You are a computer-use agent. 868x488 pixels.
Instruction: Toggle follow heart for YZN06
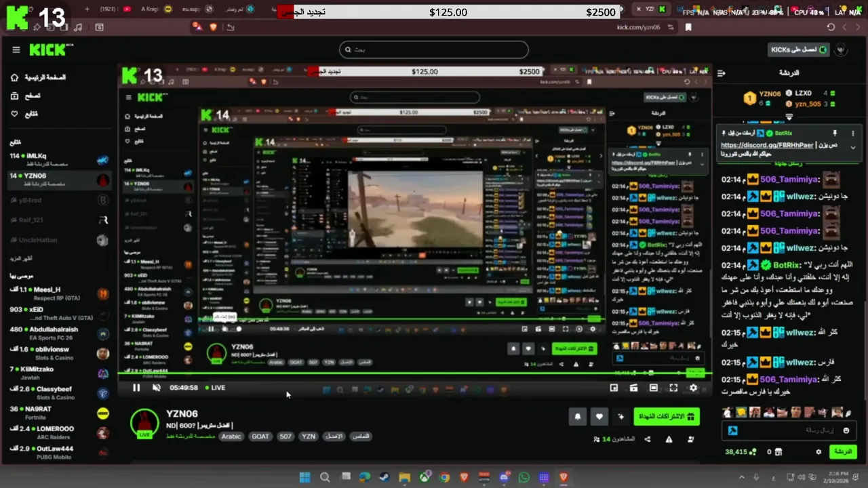(x=600, y=417)
